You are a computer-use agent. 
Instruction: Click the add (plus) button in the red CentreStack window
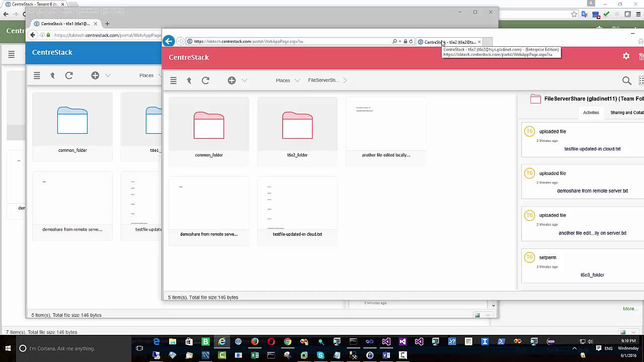click(x=231, y=80)
